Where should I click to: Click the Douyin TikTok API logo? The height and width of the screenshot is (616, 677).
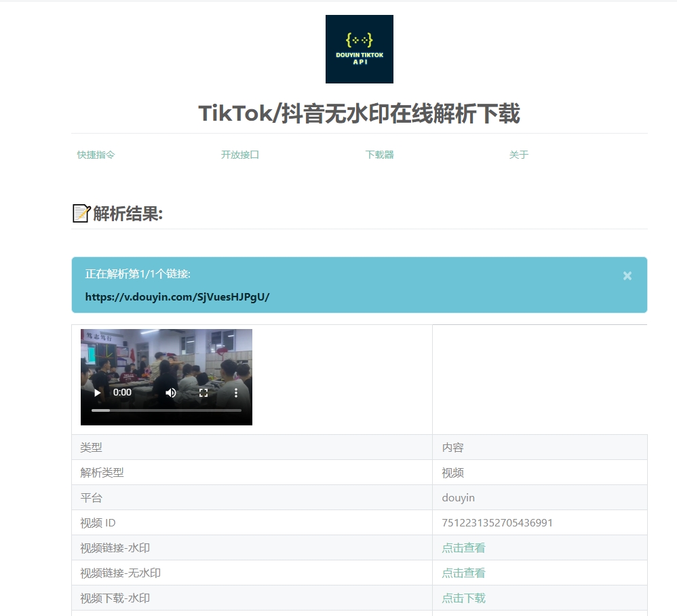tap(359, 49)
